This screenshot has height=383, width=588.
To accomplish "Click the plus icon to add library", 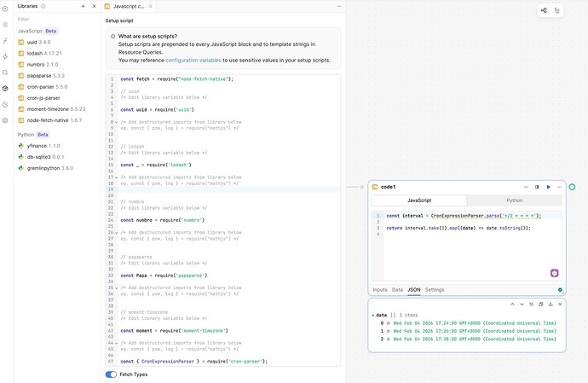I will (83, 6).
